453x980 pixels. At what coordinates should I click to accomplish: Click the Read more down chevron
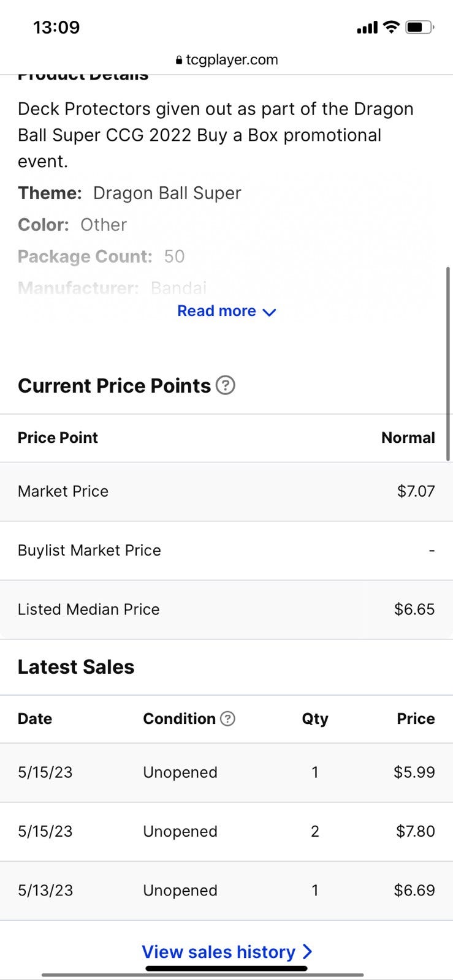click(x=269, y=312)
